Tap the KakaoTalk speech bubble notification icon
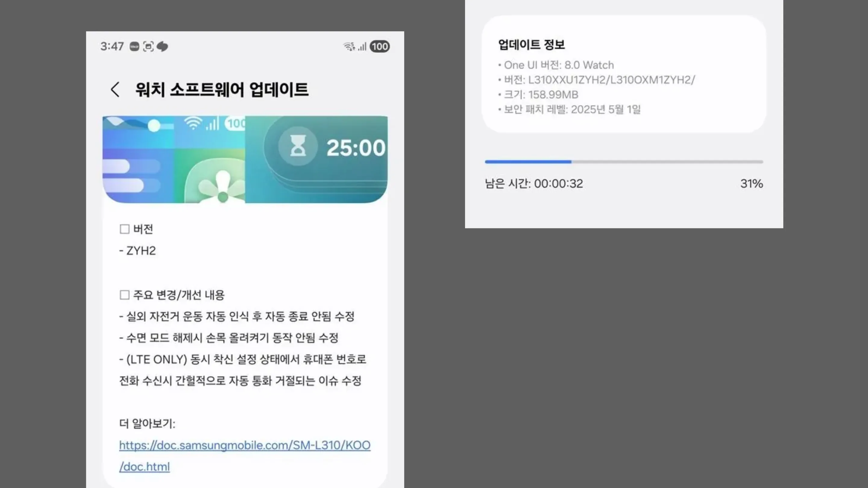 click(162, 46)
